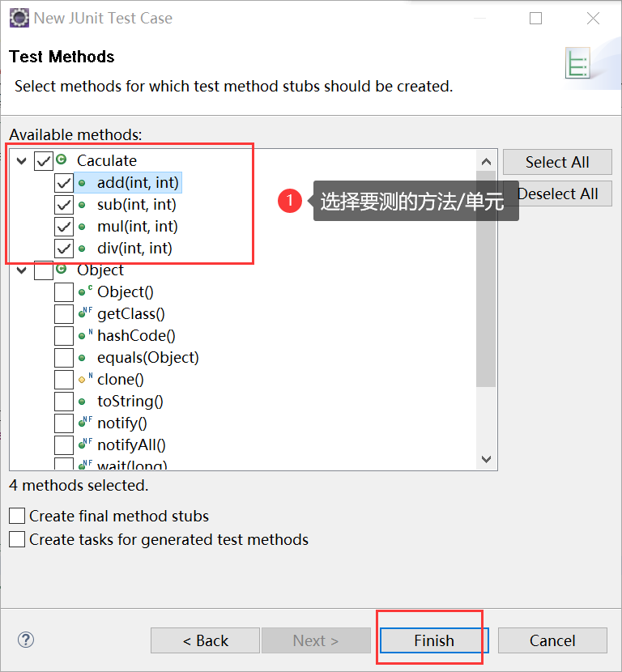Image resolution: width=622 pixels, height=672 pixels.
Task: Go back with the Back button
Action: tap(204, 640)
